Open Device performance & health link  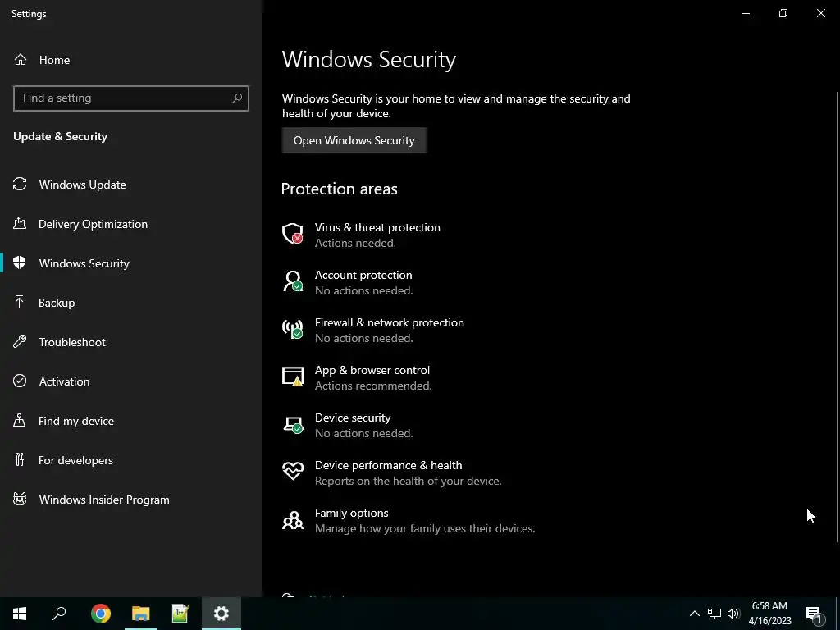point(388,466)
